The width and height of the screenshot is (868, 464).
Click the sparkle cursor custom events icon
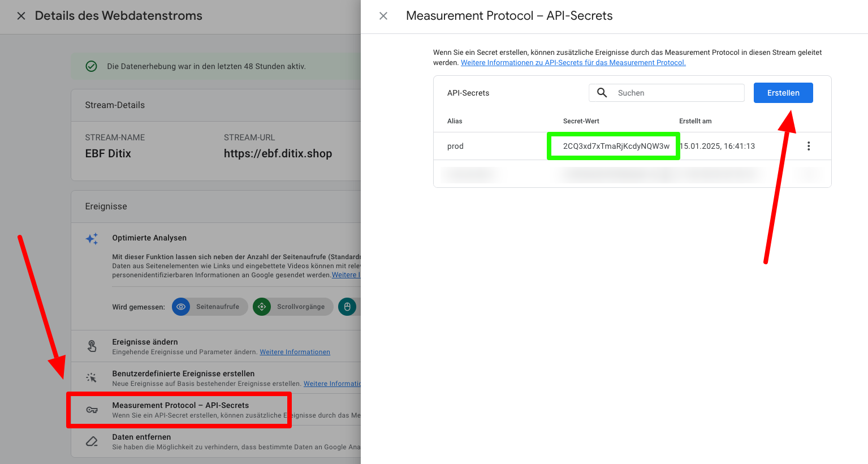coord(92,377)
